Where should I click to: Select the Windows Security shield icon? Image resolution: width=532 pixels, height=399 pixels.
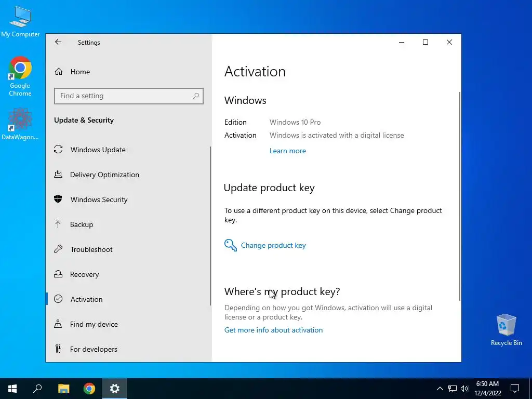(x=58, y=199)
